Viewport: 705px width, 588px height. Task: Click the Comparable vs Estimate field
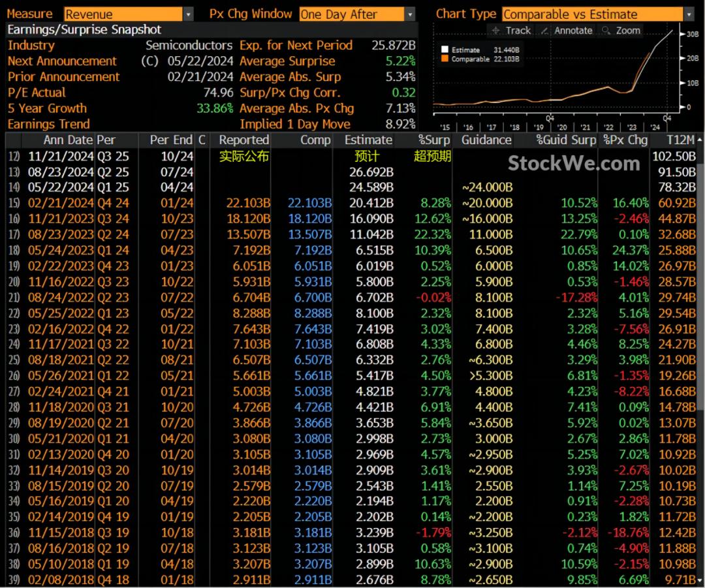click(x=592, y=14)
